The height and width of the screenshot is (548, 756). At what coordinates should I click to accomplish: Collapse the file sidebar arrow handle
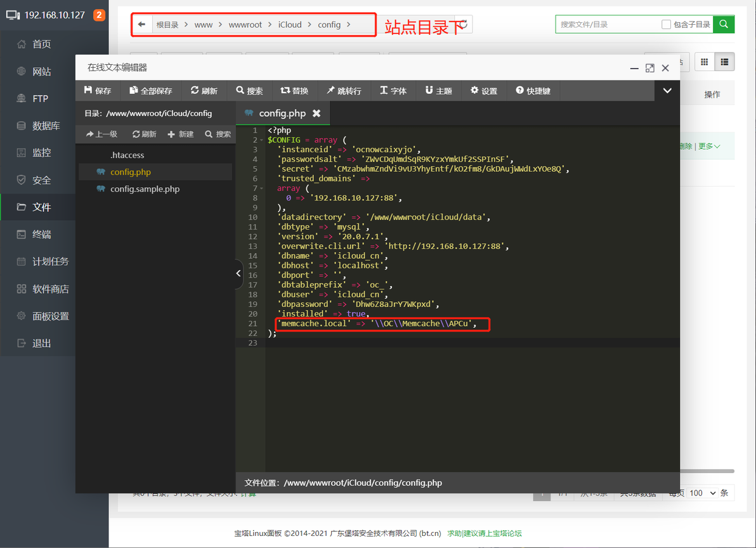(238, 273)
